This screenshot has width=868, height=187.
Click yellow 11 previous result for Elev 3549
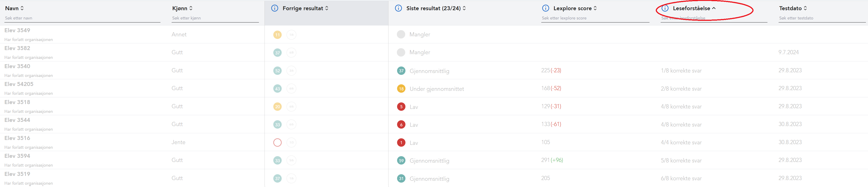[x=277, y=35]
